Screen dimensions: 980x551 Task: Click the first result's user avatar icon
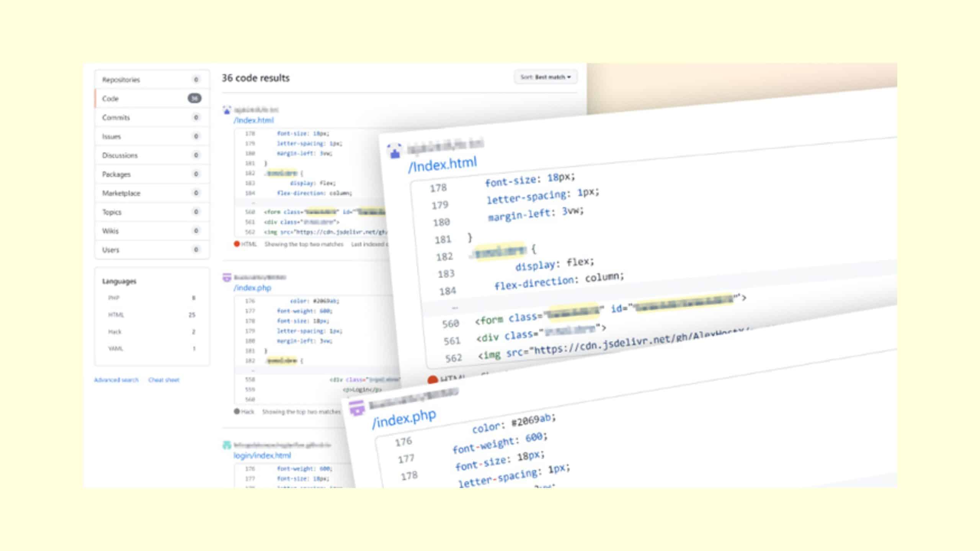[227, 110]
